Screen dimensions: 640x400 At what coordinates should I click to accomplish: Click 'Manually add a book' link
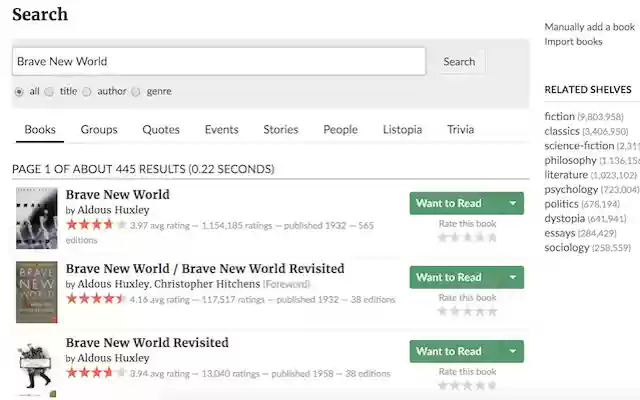(x=589, y=27)
